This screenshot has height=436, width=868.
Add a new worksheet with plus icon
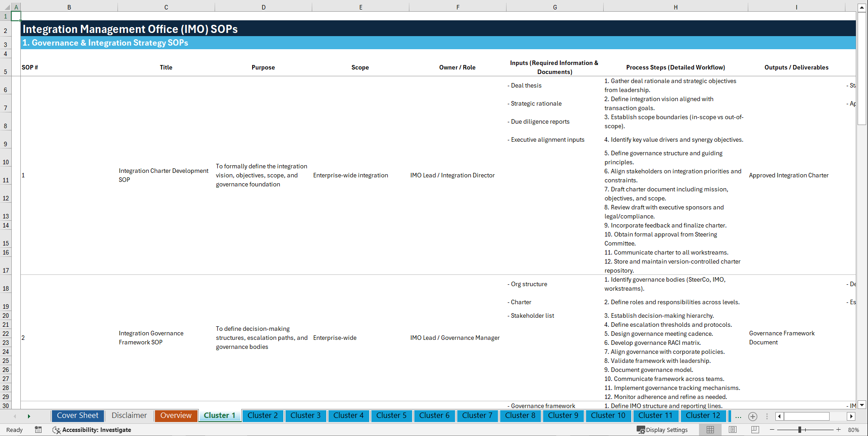pyautogui.click(x=753, y=416)
